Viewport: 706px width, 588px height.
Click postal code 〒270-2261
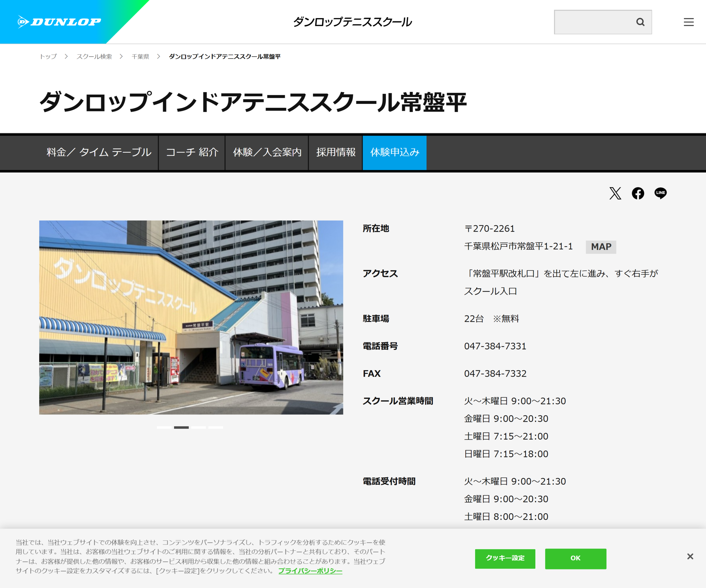click(x=490, y=229)
